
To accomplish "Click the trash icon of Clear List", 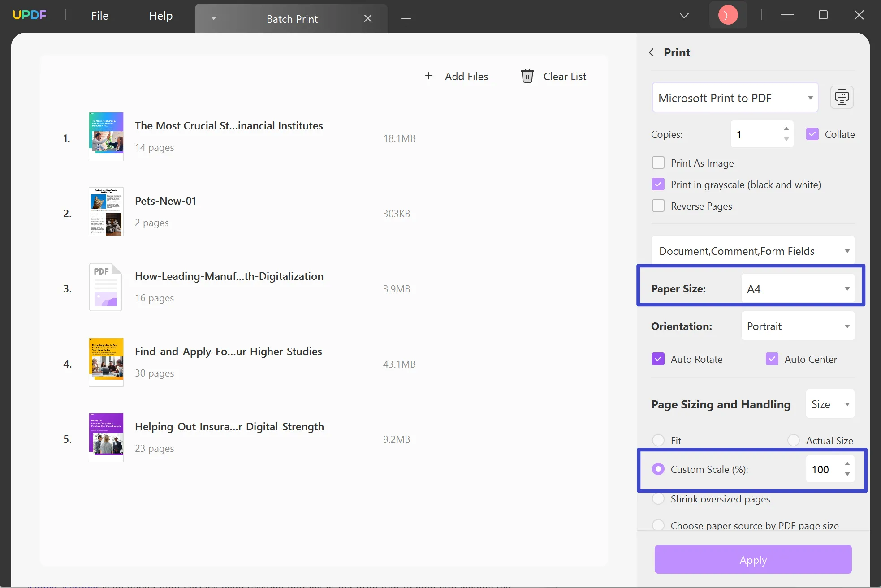I will (x=527, y=76).
